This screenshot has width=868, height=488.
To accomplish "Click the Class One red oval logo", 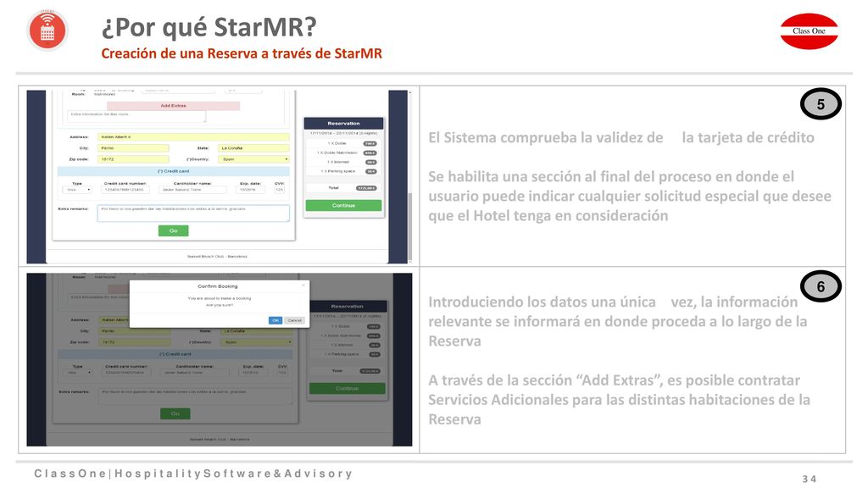I will point(809,31).
